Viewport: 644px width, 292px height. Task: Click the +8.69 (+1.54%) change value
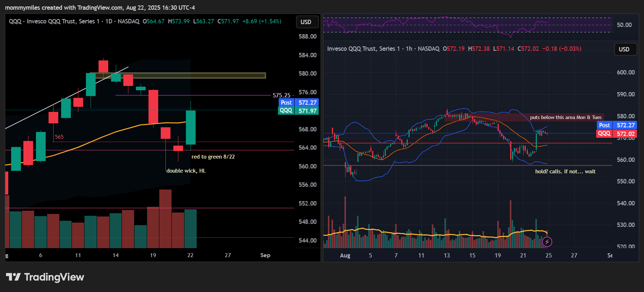262,21
